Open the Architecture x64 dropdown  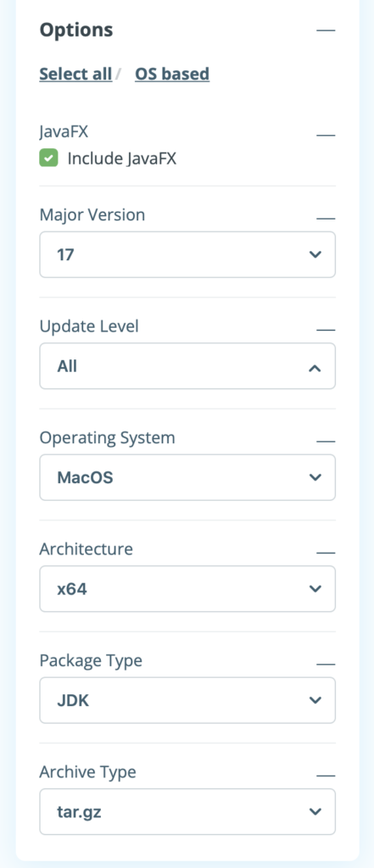[187, 588]
